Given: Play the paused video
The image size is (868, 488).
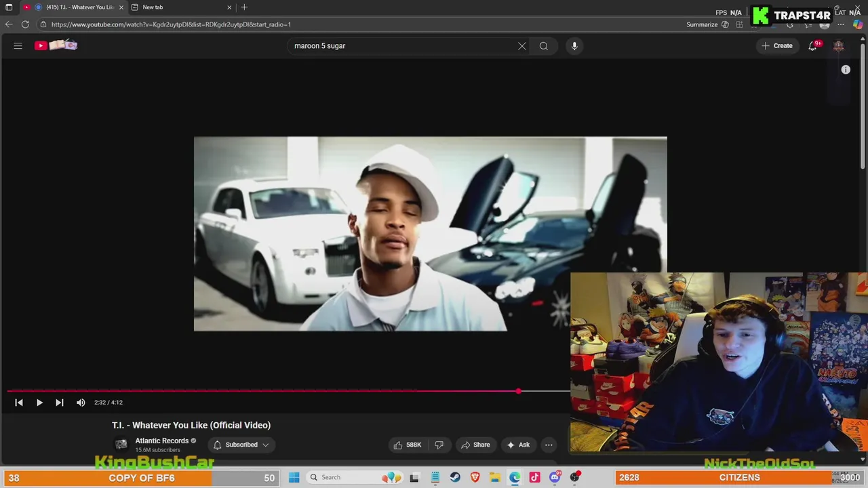Looking at the screenshot, I should (x=39, y=403).
